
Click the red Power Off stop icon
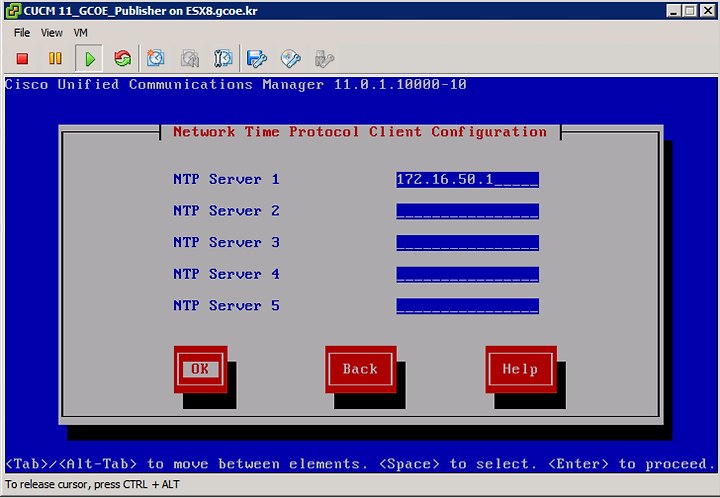click(x=22, y=58)
